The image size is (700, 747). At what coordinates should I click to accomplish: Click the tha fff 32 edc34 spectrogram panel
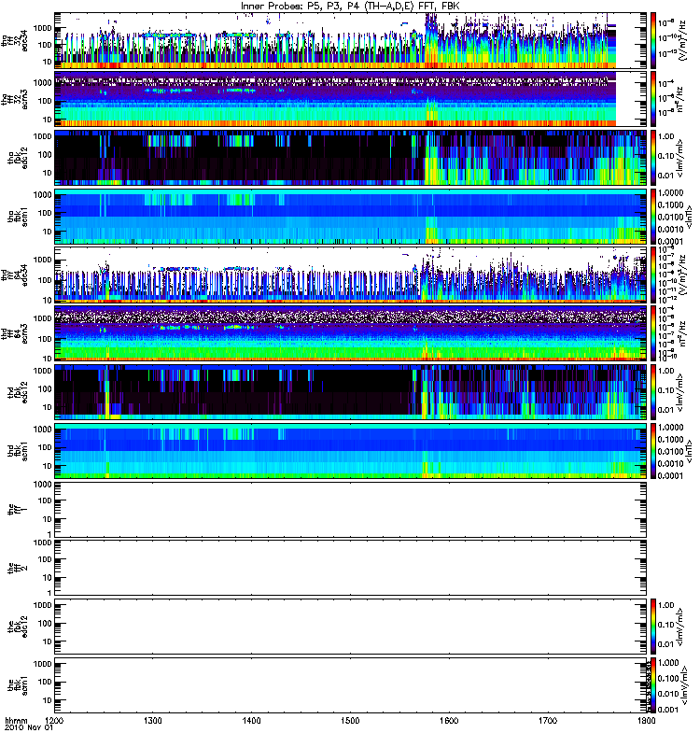tap(350, 40)
